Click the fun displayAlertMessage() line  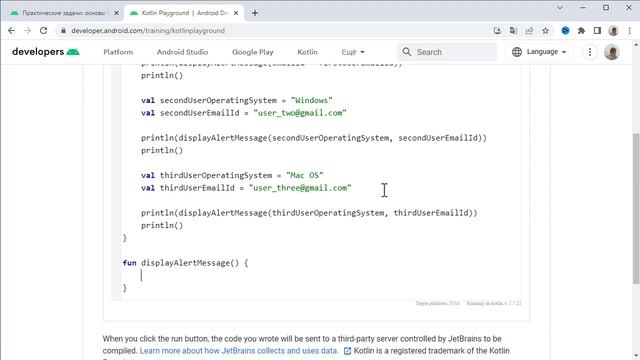point(185,263)
